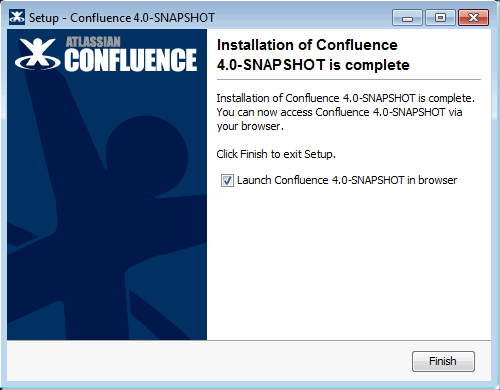Click 'Click Finish to exit Setup.' text
The height and width of the screenshot is (390, 500).
coord(276,154)
